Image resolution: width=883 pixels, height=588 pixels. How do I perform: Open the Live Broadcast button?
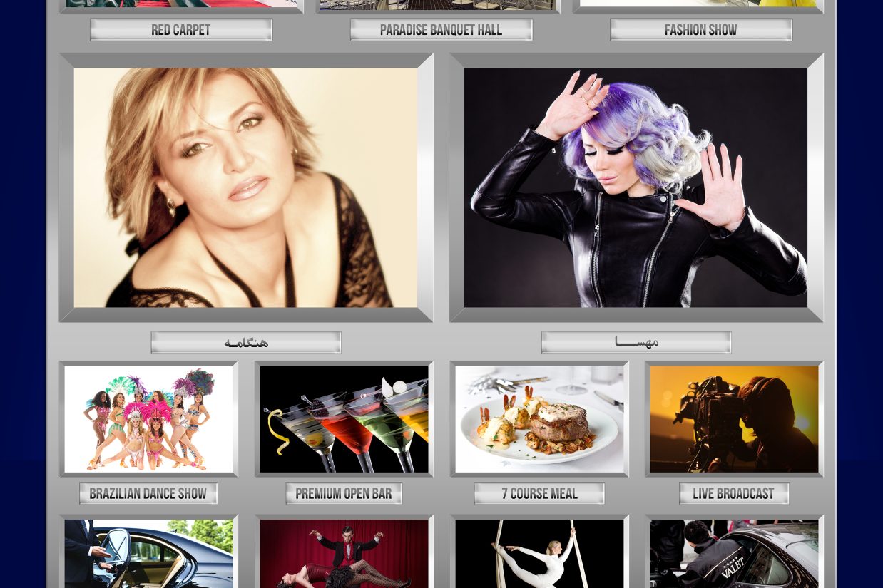[x=734, y=493]
